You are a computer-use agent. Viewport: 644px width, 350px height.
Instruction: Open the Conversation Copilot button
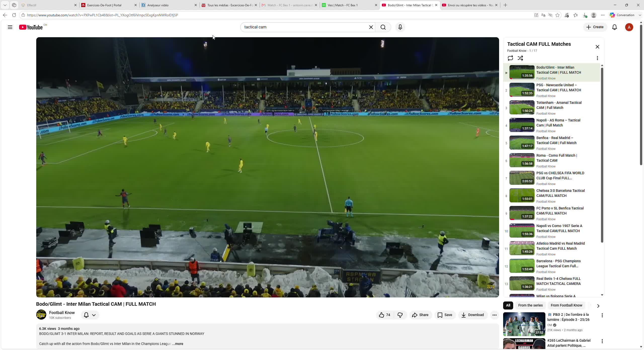coord(622,15)
